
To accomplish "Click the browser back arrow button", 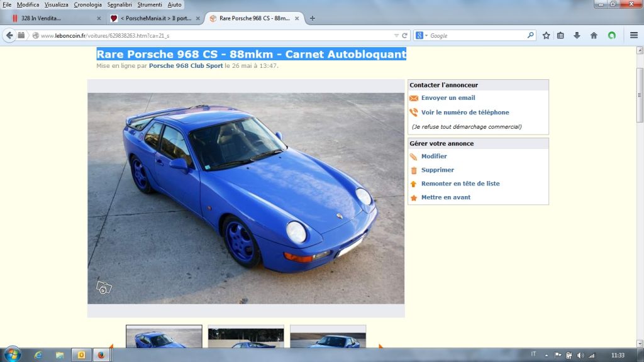I will 9,36.
